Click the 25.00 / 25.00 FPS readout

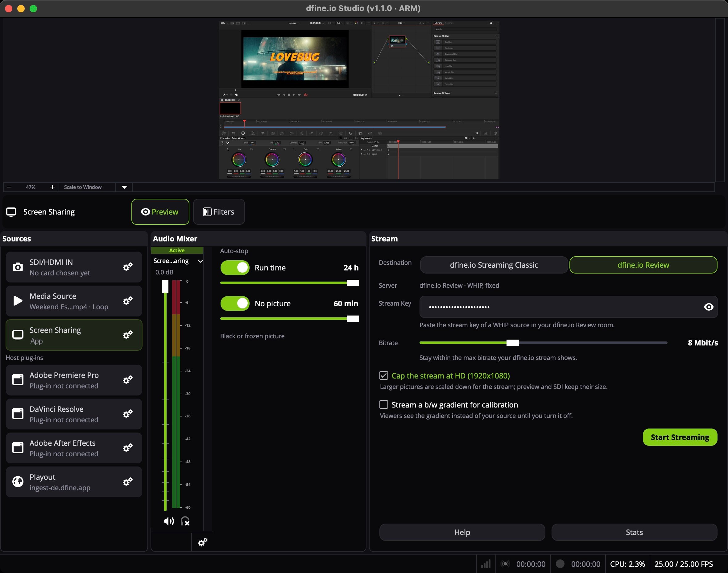click(684, 564)
